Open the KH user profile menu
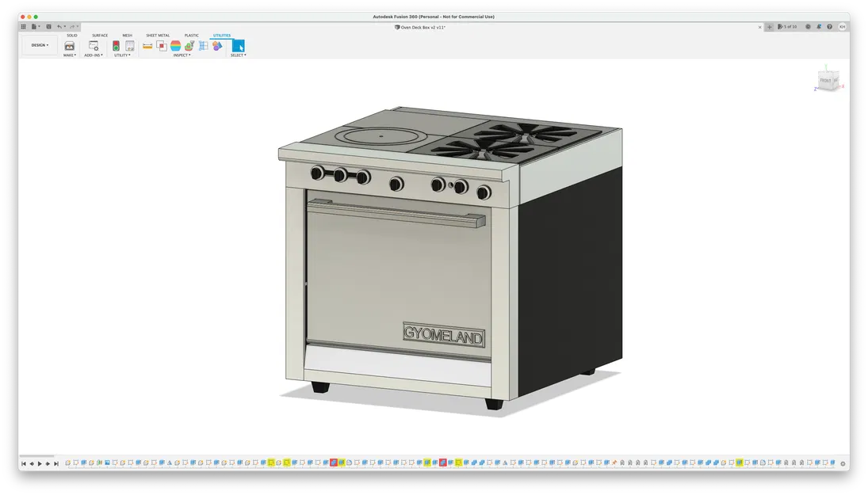 click(x=842, y=27)
